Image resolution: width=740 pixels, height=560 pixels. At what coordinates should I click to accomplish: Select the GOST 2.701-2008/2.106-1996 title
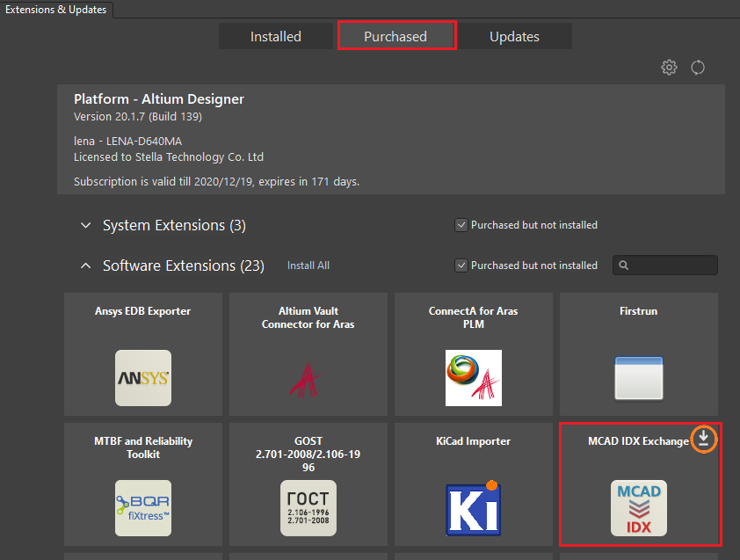[308, 455]
